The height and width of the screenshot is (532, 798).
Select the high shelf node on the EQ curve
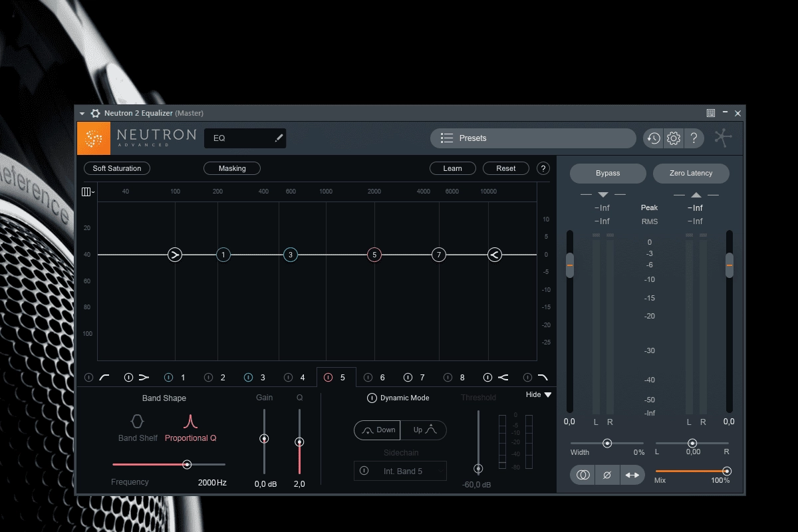494,255
